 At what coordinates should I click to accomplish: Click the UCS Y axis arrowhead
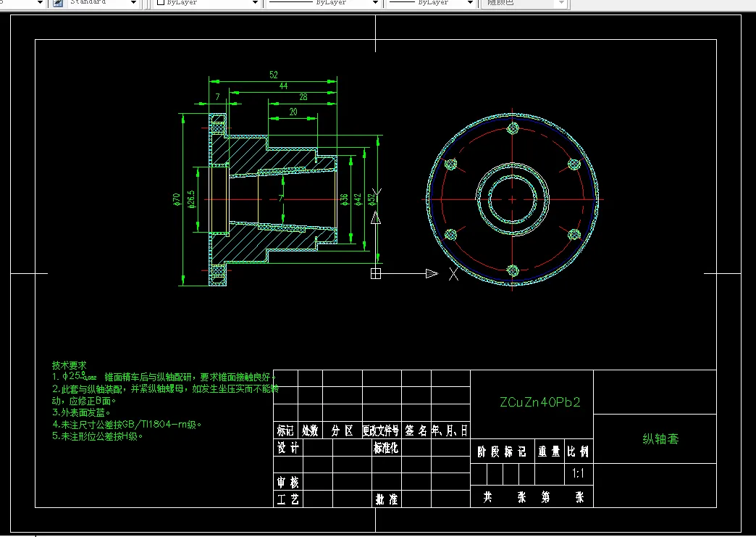click(x=376, y=218)
